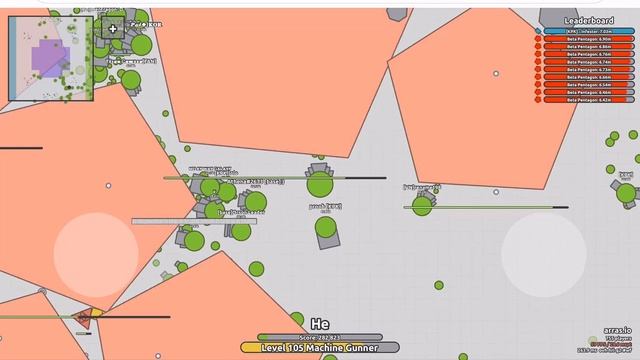Select the Beta Pentagon 6.42m leaderboard row

click(589, 100)
